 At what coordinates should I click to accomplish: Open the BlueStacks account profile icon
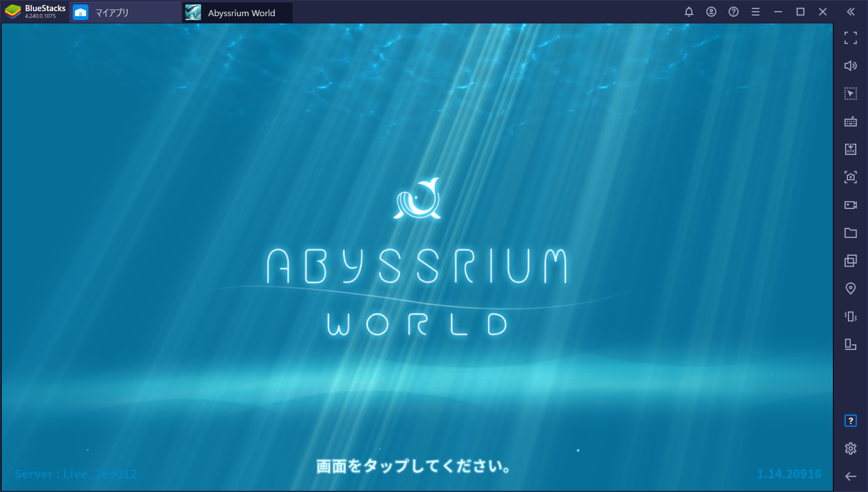(711, 12)
